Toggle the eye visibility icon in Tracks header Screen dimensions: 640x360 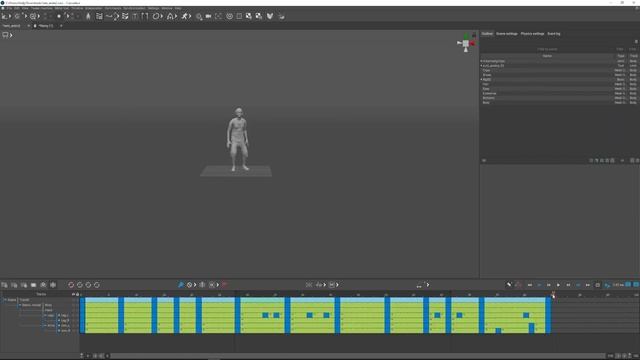click(73, 294)
